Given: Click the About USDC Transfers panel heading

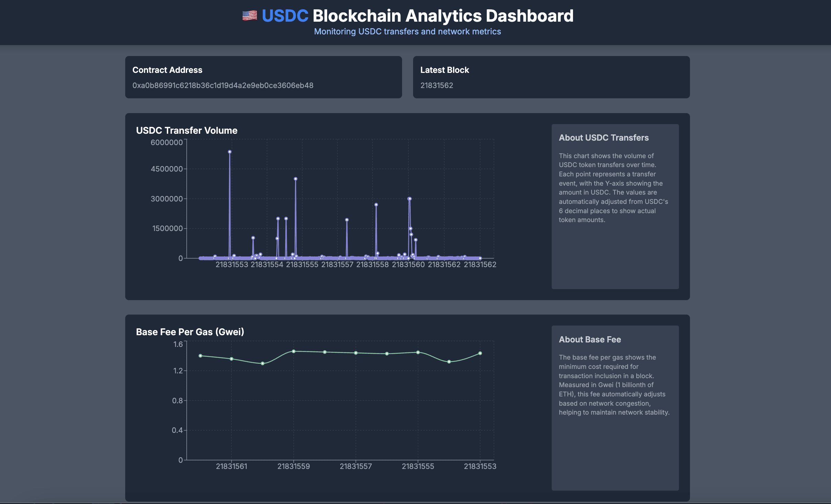Looking at the screenshot, I should (604, 138).
